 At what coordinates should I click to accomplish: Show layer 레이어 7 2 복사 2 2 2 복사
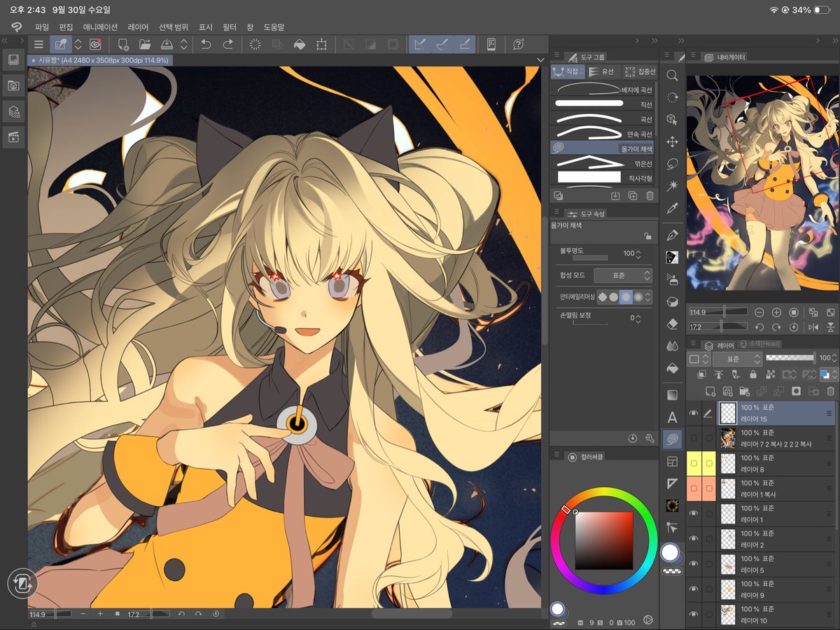tap(694, 438)
